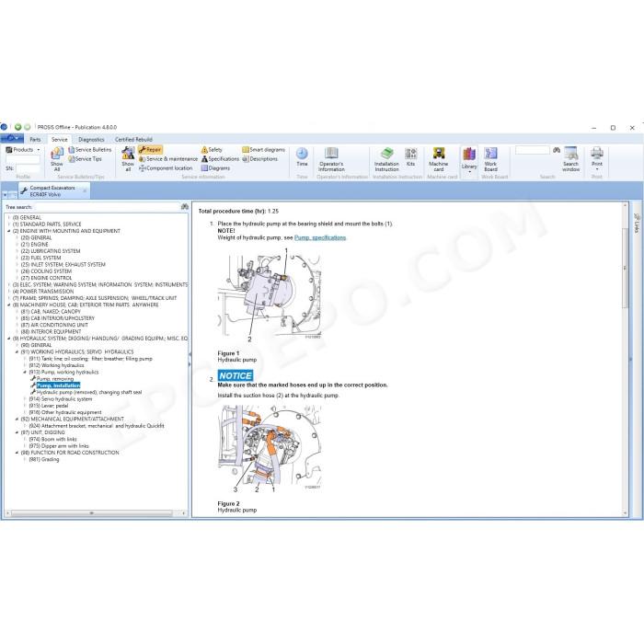
Task: Open the Library
Action: click(x=469, y=158)
